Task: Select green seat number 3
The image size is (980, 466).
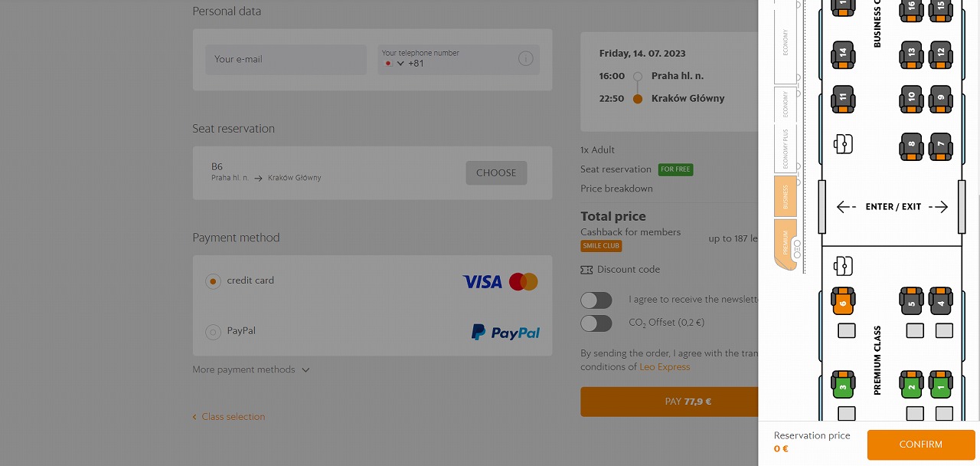Action: tap(842, 383)
